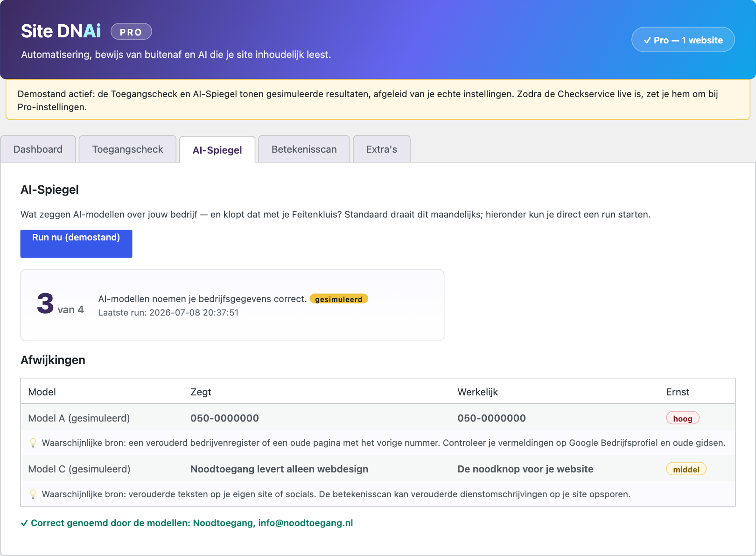Click the yellow 'gesimuleerd' badge
This screenshot has width=756, height=556.
[x=339, y=299]
